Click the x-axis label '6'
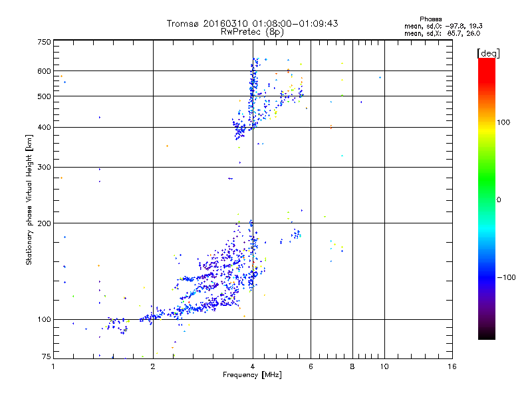 [311, 366]
